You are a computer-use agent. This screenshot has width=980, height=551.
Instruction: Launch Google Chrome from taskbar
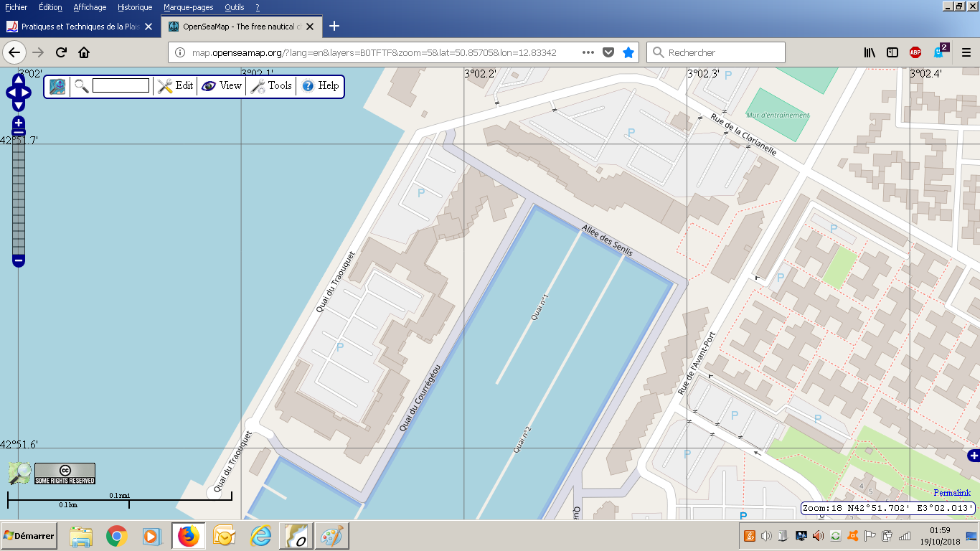(x=117, y=536)
